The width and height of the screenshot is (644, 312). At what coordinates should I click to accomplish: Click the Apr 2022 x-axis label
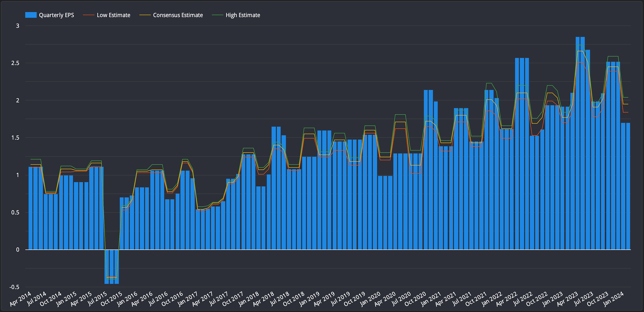pos(507,299)
